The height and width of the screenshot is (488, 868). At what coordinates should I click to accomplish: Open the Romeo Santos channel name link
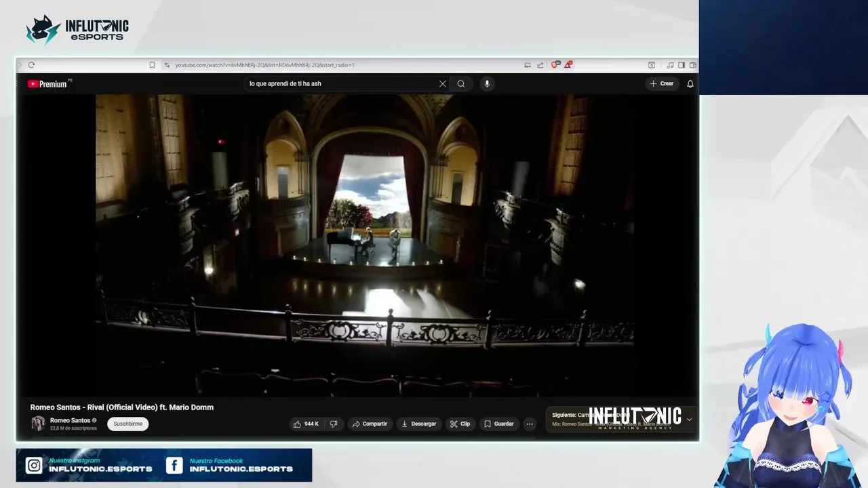(70, 420)
